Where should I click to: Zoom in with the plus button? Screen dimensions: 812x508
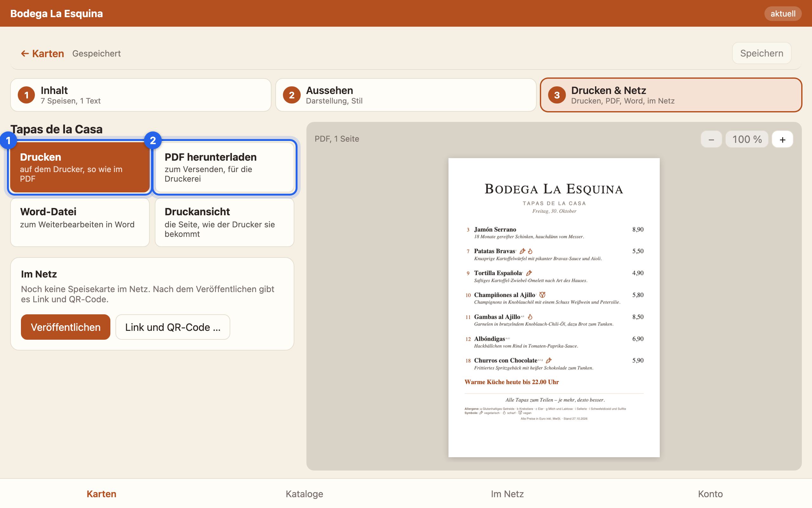[x=782, y=139]
